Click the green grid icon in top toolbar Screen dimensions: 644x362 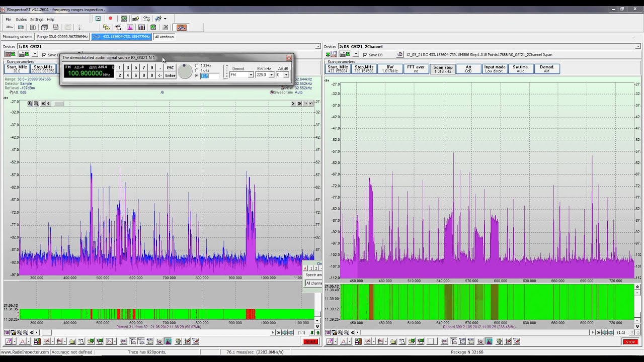pyautogui.click(x=124, y=19)
